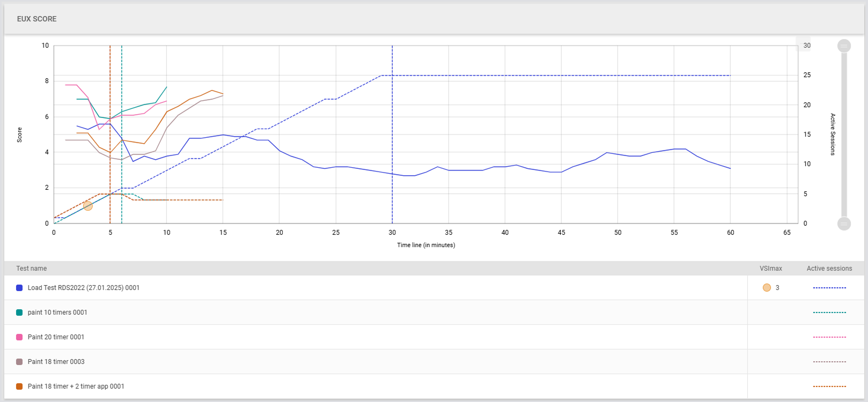The image size is (868, 402).
Task: Click the orange VSImax marker on the chart
Action: pyautogui.click(x=88, y=206)
